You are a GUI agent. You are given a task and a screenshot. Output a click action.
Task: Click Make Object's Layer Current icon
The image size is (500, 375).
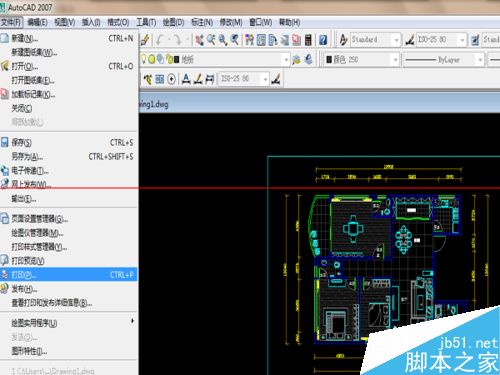point(296,60)
